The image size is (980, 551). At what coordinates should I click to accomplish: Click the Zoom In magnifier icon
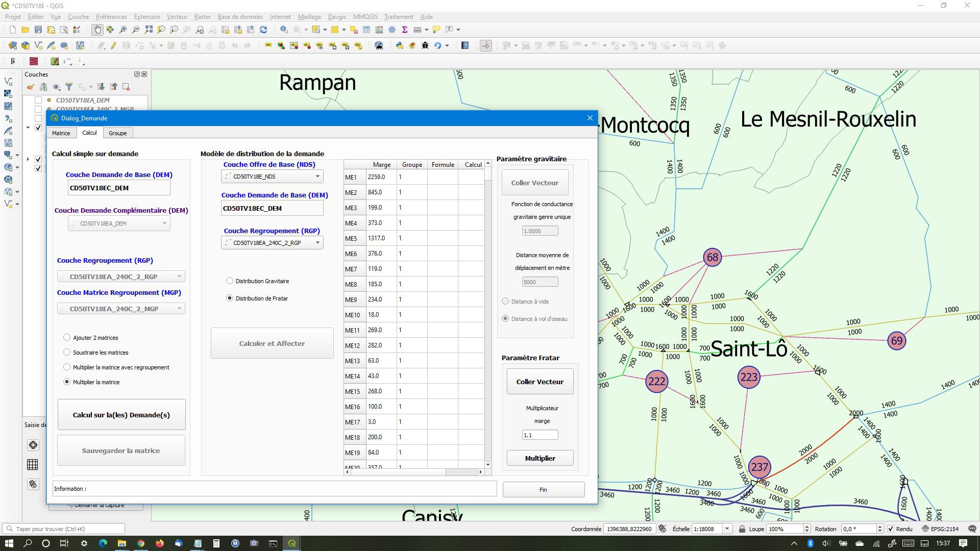(x=123, y=30)
